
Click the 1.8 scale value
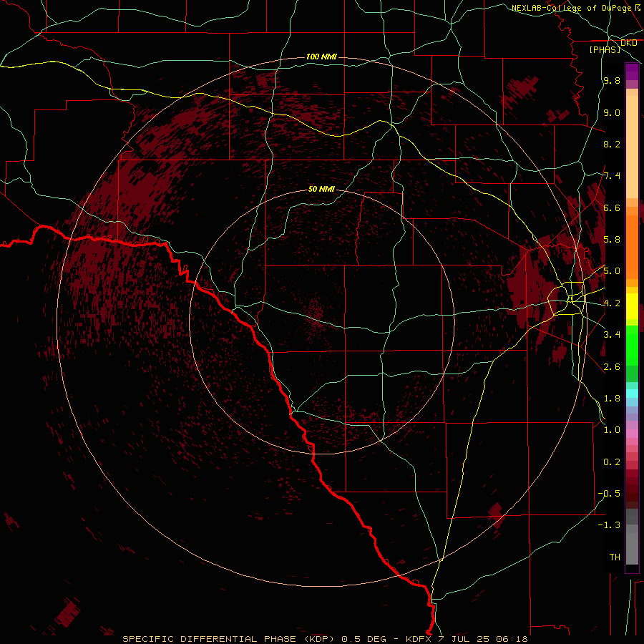pyautogui.click(x=612, y=398)
